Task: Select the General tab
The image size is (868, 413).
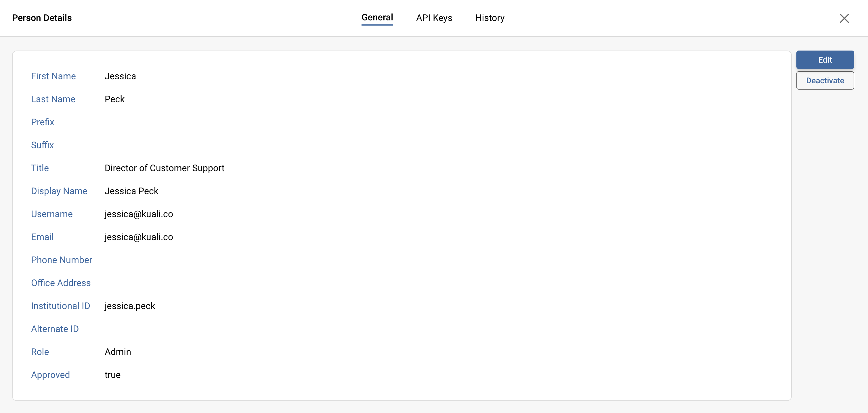Action: (377, 18)
